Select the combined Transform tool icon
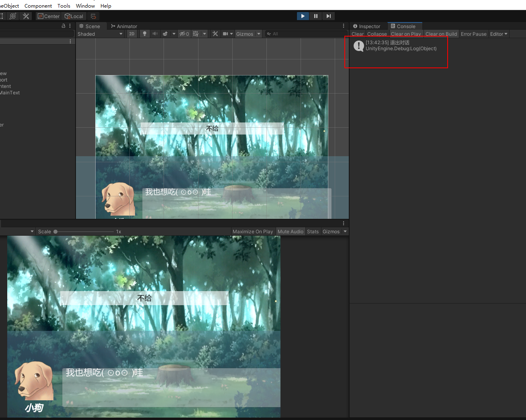The image size is (526, 420). pos(13,16)
